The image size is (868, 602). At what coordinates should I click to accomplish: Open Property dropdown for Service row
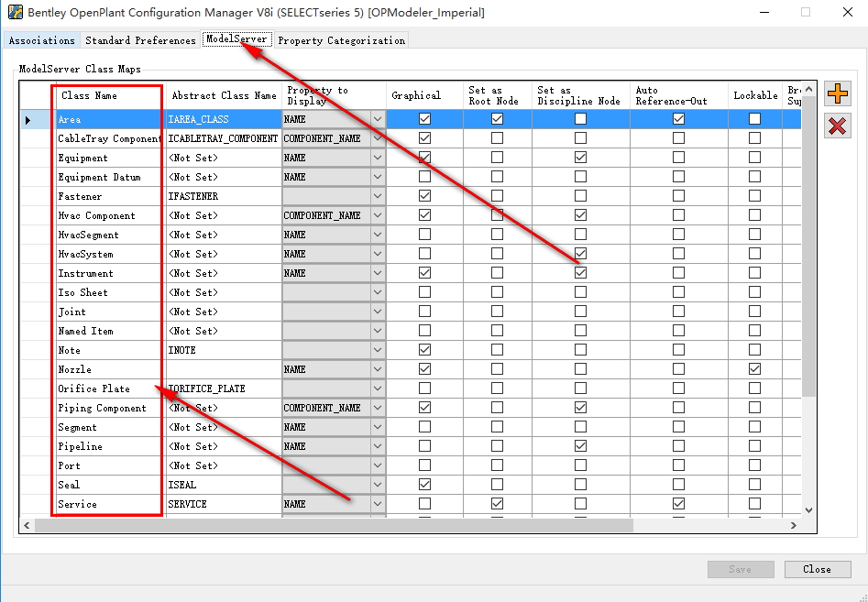pos(378,504)
